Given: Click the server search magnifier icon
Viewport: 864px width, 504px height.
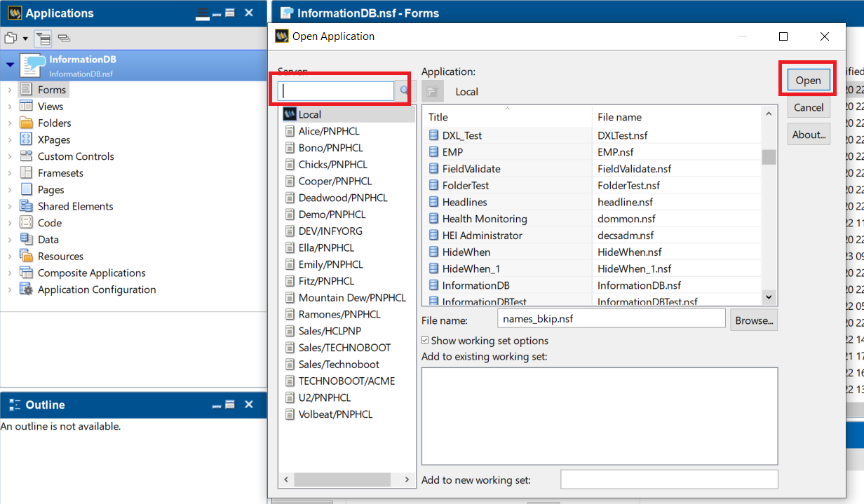Looking at the screenshot, I should pos(405,90).
